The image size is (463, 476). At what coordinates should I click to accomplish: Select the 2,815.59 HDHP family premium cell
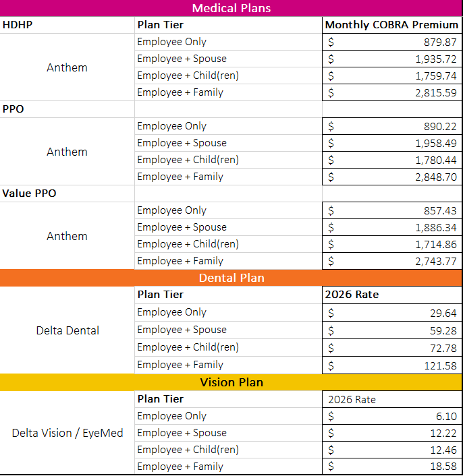point(391,92)
